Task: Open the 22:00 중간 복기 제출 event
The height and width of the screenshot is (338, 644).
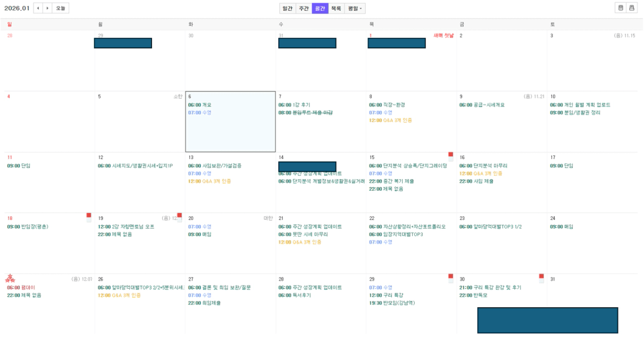Action: pyautogui.click(x=391, y=181)
